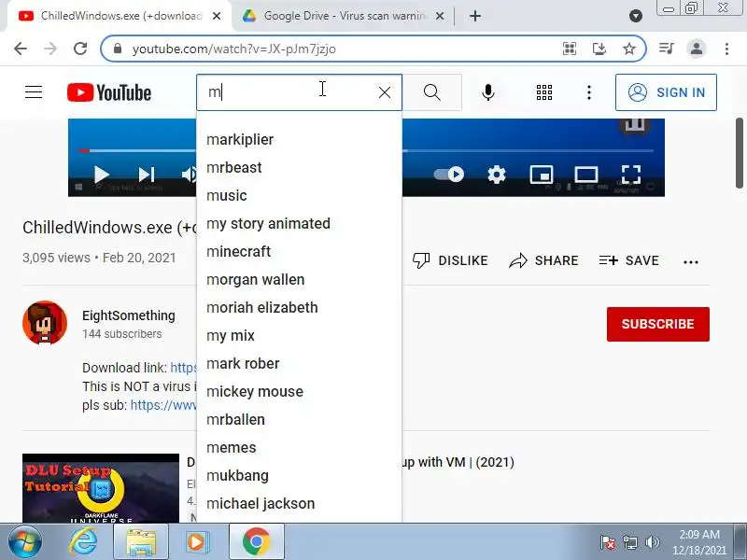Viewport: 747px width, 560px height.
Task: Click the volume speaker tray icon
Action: pyautogui.click(x=652, y=542)
